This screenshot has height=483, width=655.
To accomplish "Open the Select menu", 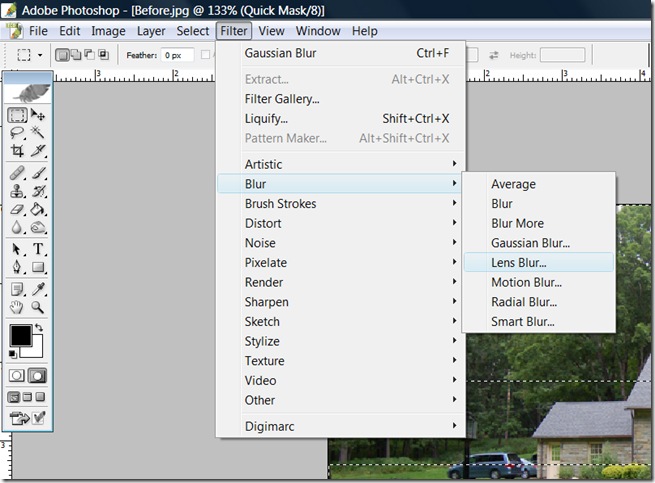I will [193, 31].
